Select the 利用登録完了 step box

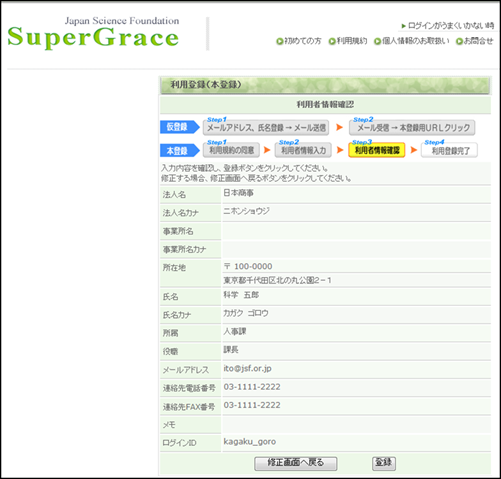449,150
